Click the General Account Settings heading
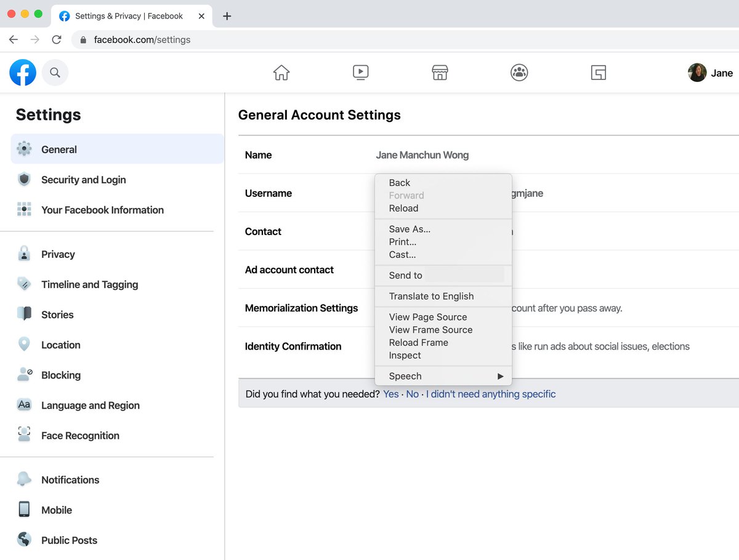Viewport: 739px width, 560px height. [x=320, y=115]
